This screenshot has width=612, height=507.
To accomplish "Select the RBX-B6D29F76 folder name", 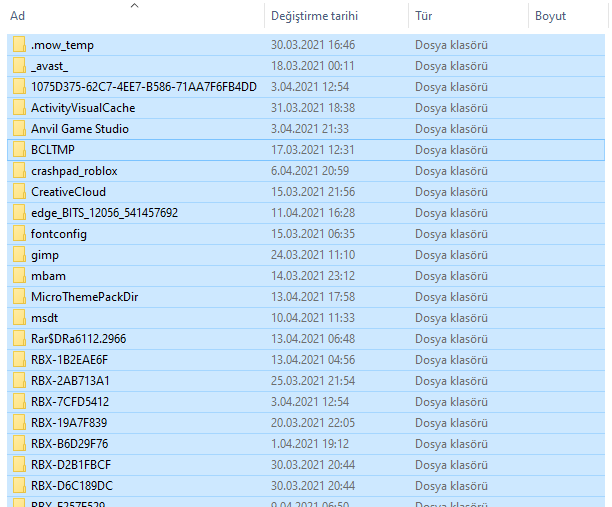I will tap(69, 444).
